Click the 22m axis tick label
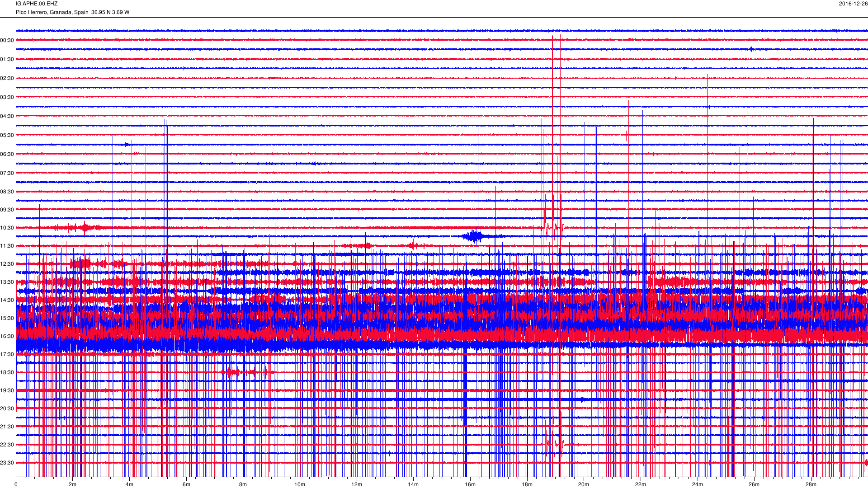This screenshot has width=868, height=488. click(x=641, y=484)
